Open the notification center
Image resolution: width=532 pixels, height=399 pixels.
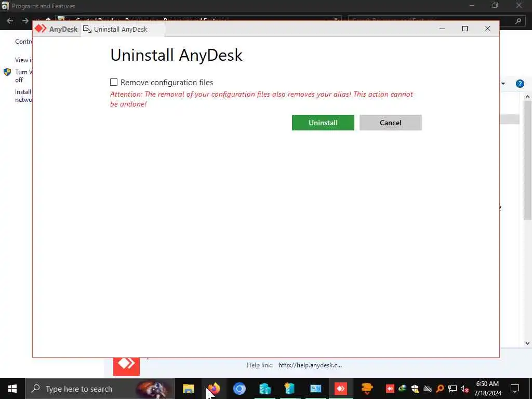point(515,389)
